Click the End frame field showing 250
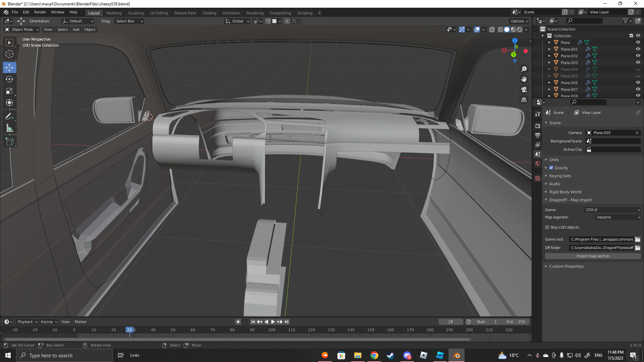 (516, 322)
